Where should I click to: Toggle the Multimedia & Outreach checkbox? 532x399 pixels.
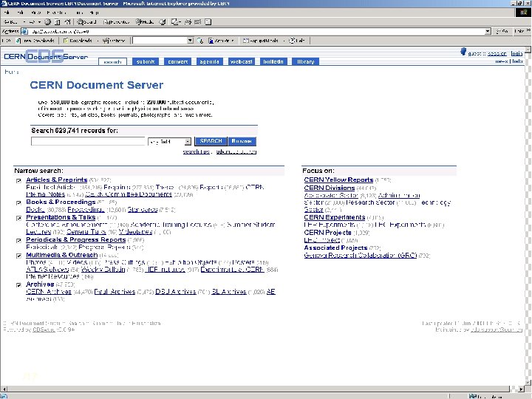[x=18, y=256]
